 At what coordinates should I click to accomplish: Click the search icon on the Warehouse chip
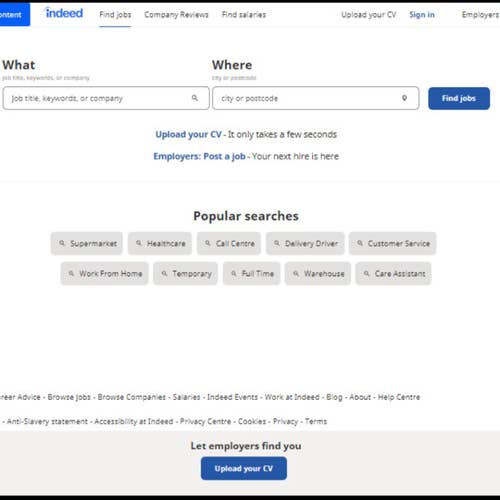click(x=296, y=273)
